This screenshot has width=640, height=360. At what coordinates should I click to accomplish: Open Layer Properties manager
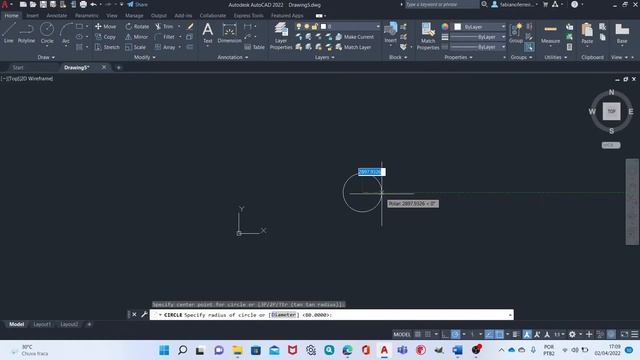281,36
